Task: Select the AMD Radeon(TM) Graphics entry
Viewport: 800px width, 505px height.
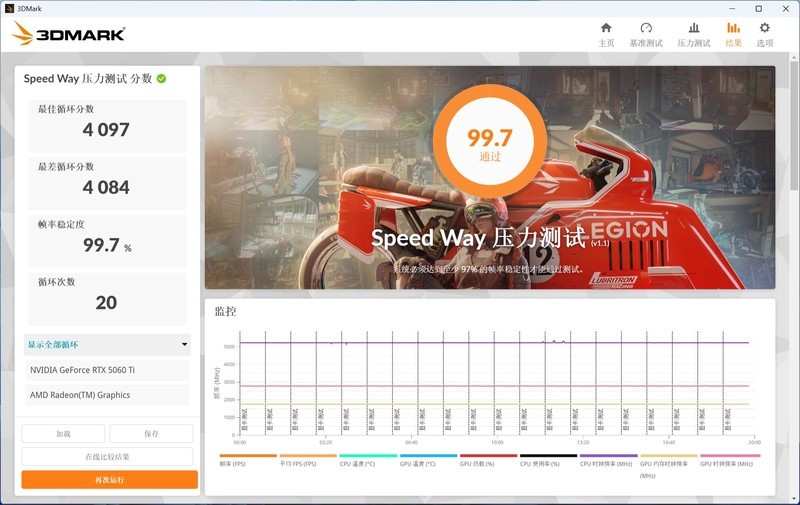Action: pyautogui.click(x=107, y=395)
